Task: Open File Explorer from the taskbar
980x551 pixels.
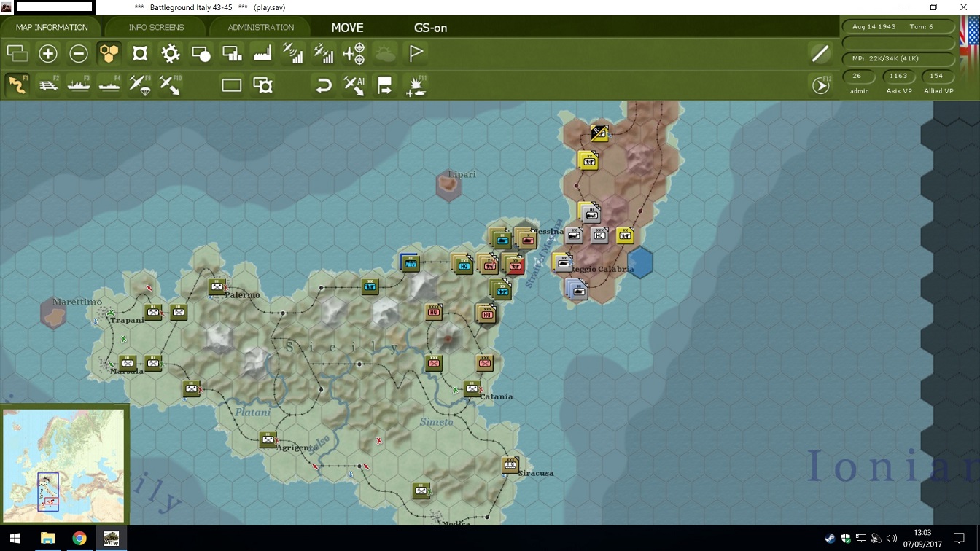Action: click(x=47, y=539)
